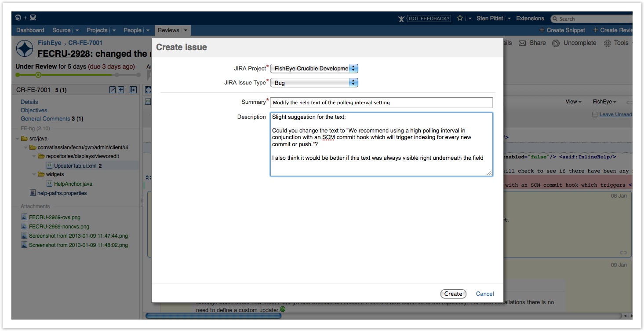
Task: Click the green emoticon after 'custom updater'
Action: (283, 309)
